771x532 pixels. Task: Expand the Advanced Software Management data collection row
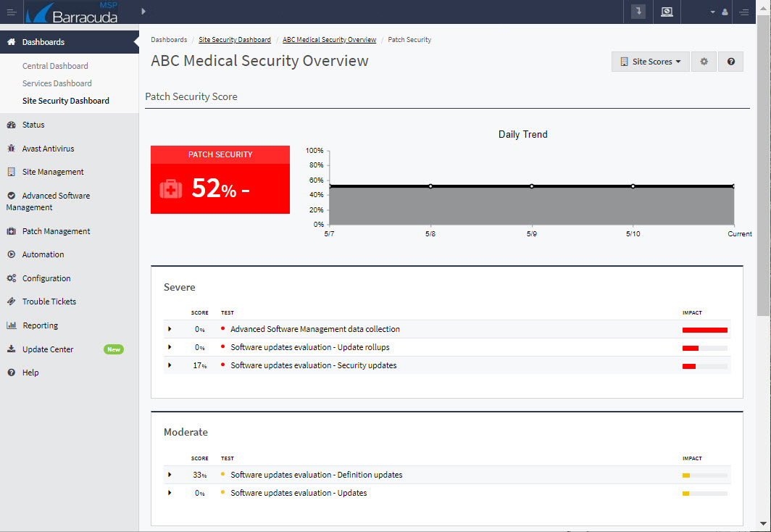click(170, 329)
